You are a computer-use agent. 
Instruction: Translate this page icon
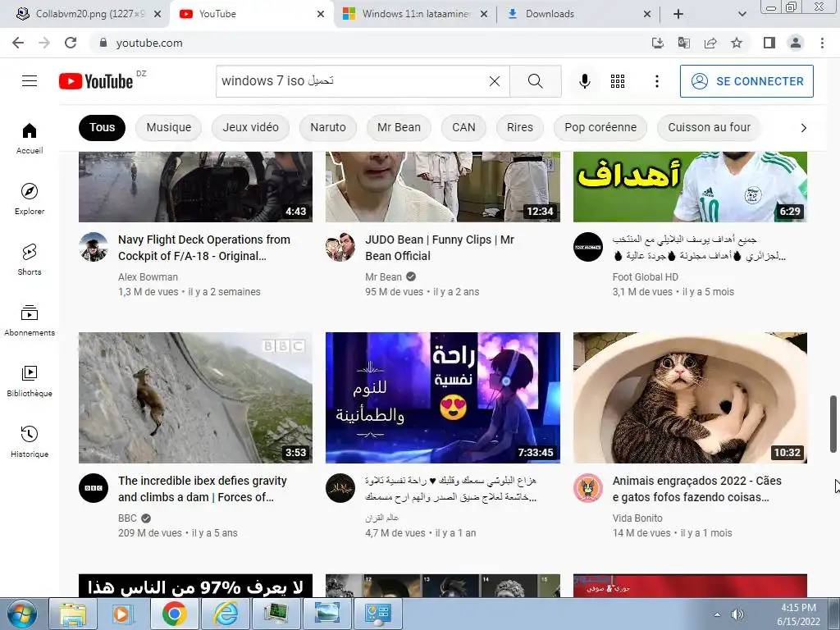click(683, 43)
